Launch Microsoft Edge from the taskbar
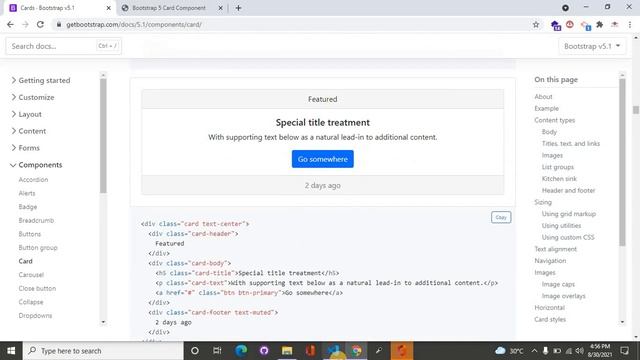The width and height of the screenshot is (640, 360). coord(241,351)
